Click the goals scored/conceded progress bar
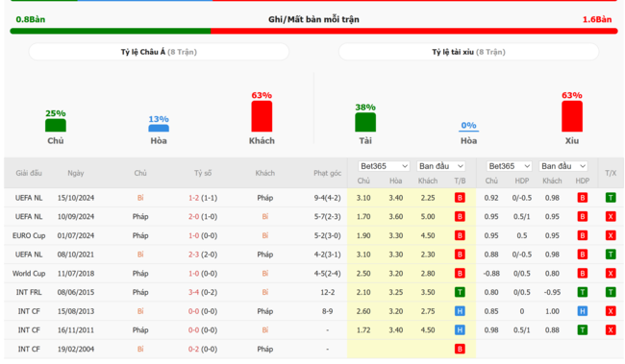The height and width of the screenshot is (364, 625). coord(313,31)
